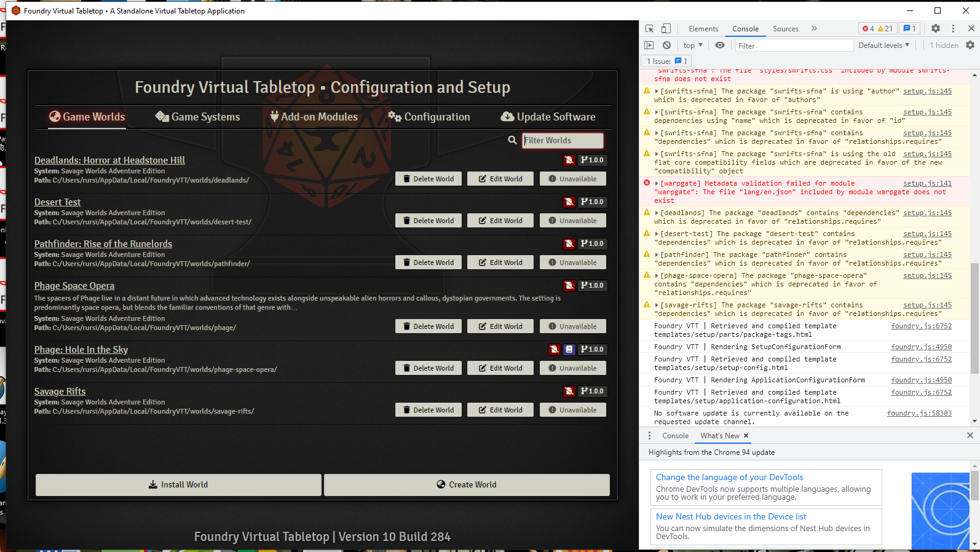Open DevTools settings gear icon
Screen dimensions: 980x552
pyautogui.click(x=936, y=28)
